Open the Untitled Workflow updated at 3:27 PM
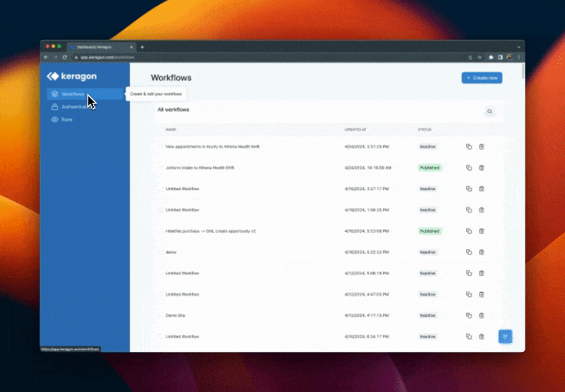Image resolution: width=565 pixels, height=392 pixels. pyautogui.click(x=182, y=189)
